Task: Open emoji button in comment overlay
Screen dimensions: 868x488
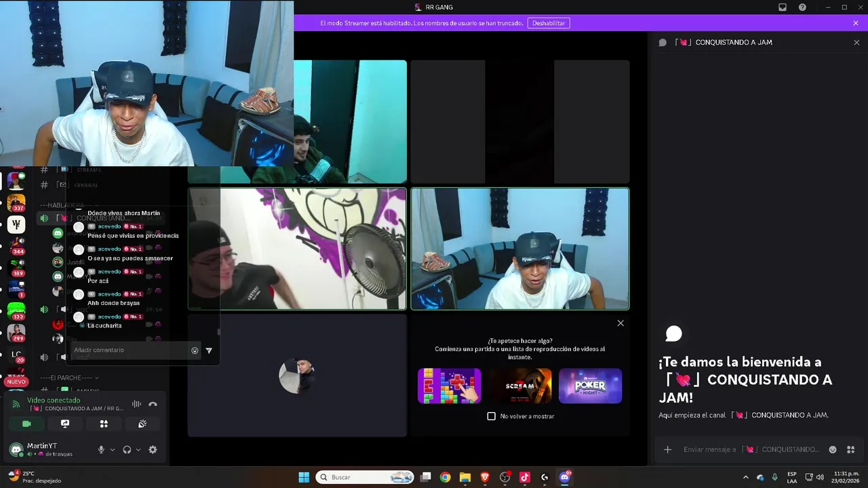Action: coord(195,350)
